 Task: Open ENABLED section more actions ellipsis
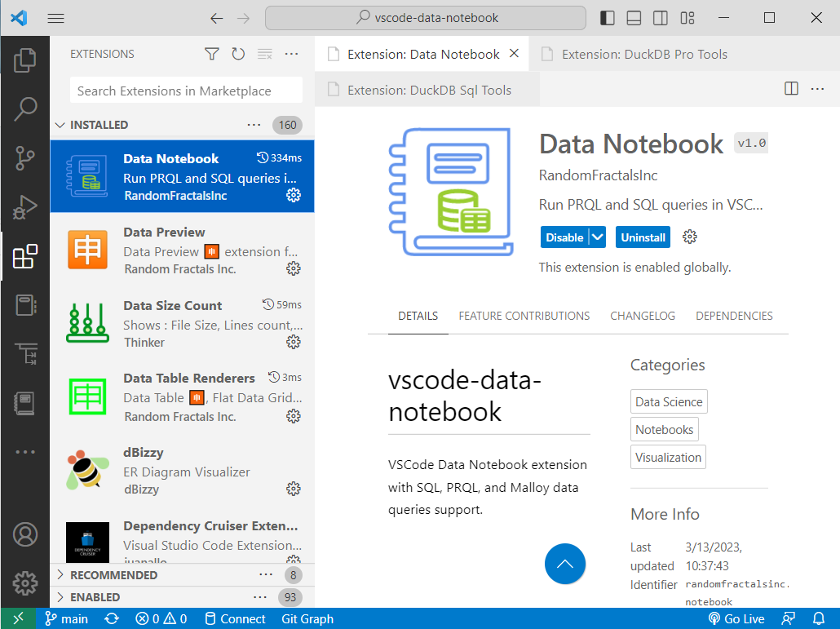pos(260,597)
